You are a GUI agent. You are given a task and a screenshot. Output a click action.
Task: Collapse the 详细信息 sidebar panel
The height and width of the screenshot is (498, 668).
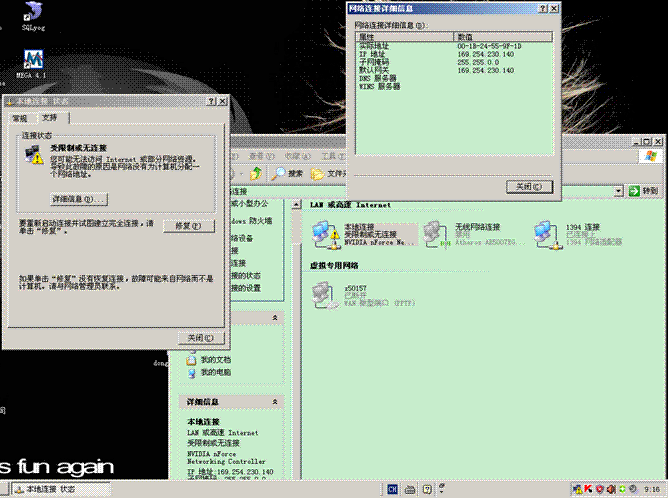(x=275, y=400)
